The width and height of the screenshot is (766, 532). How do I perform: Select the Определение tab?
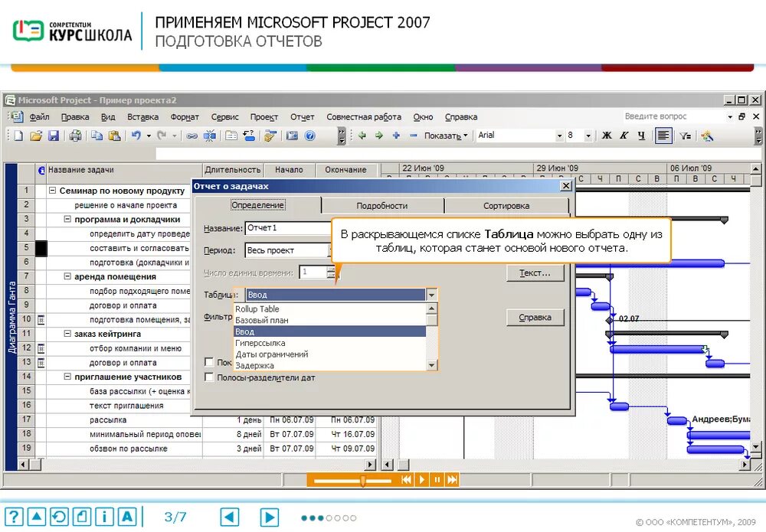(258, 205)
